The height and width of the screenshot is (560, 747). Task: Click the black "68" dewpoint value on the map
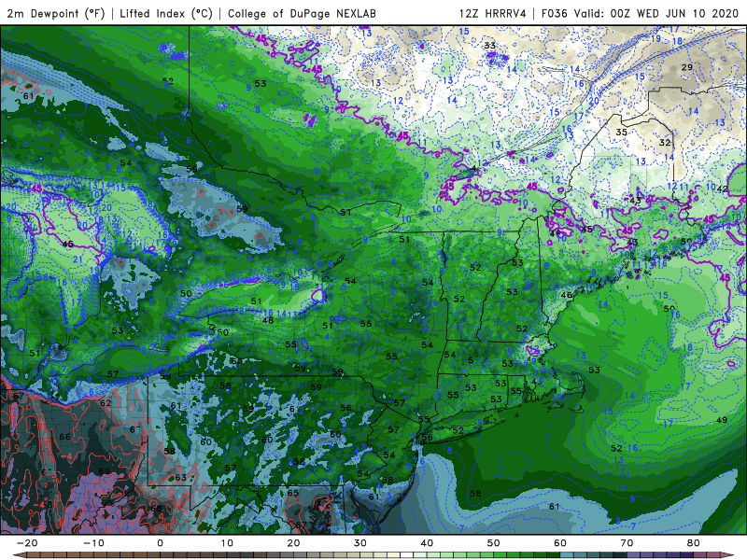point(156,508)
